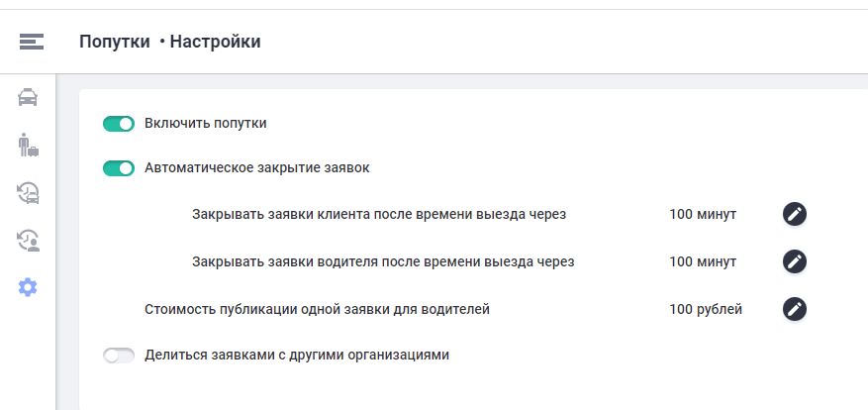Click the client request 100 минут value
The width and height of the screenshot is (868, 410).
703,214
